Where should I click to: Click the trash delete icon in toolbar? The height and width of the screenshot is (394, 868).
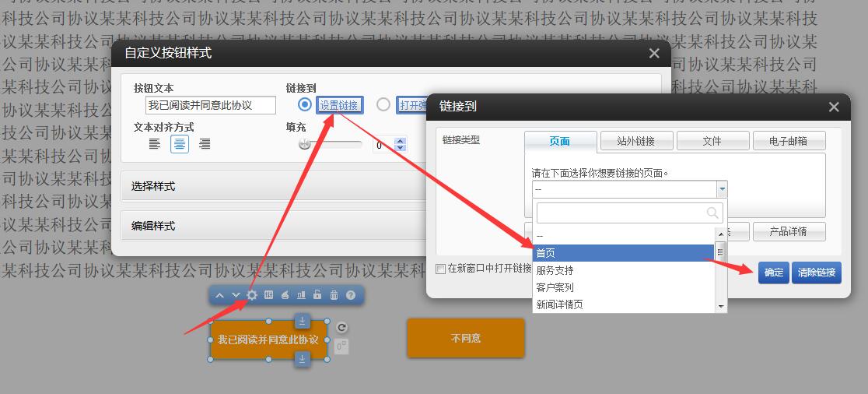tap(334, 295)
